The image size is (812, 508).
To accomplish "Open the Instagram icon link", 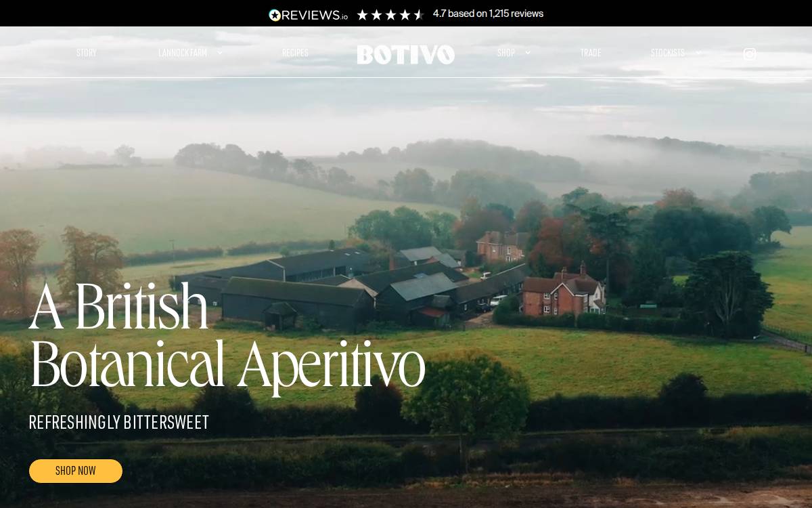I will (x=749, y=54).
